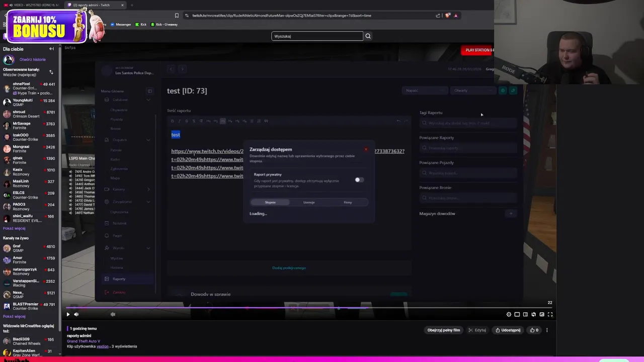
Task: Like the clip with thumbs-up
Action: coord(534,330)
